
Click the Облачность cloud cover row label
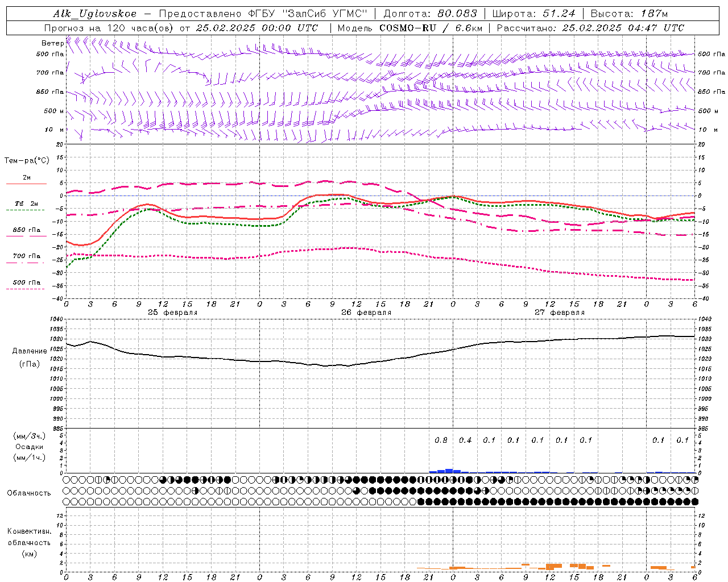tap(29, 493)
